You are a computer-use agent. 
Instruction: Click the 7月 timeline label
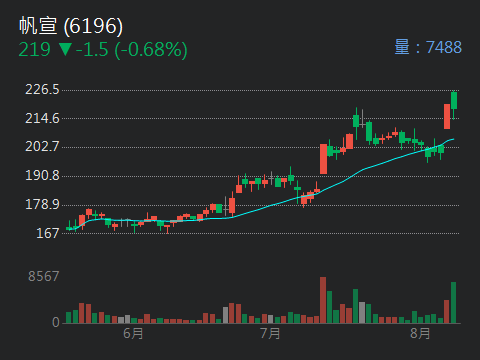270,333
